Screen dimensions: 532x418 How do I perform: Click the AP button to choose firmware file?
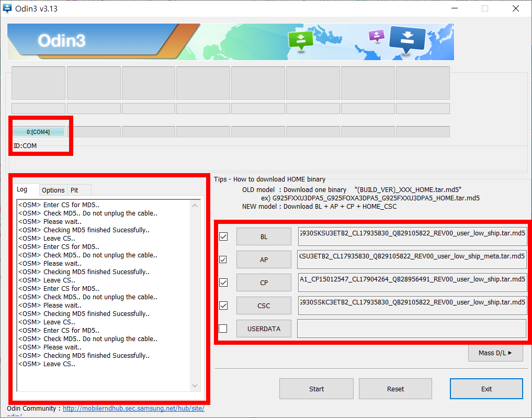264,259
